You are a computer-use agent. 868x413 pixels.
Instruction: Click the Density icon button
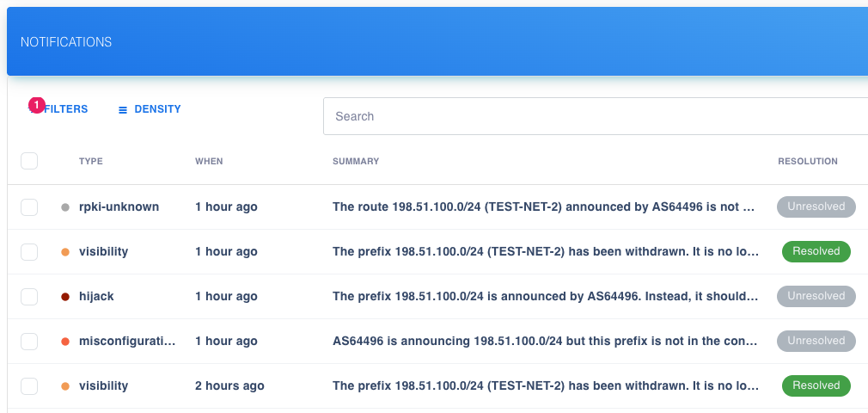click(123, 110)
